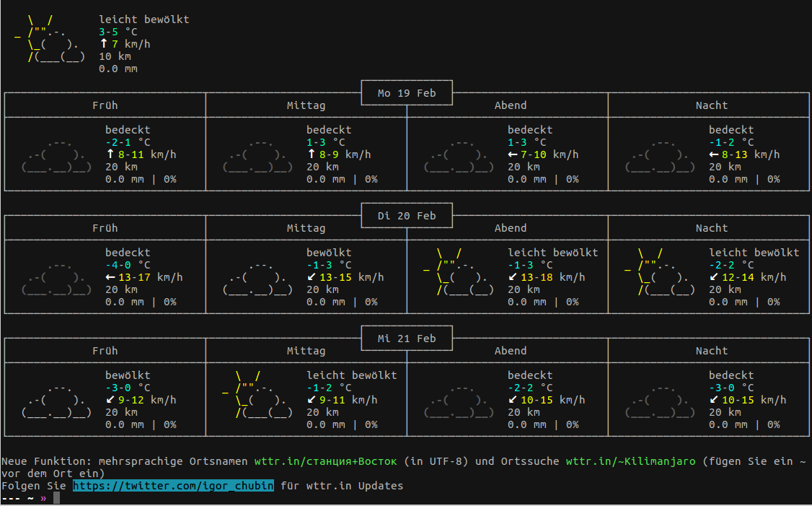Image resolution: width=812 pixels, height=506 pixels.
Task: Click the Di 20 Feb date header
Action: click(407, 217)
